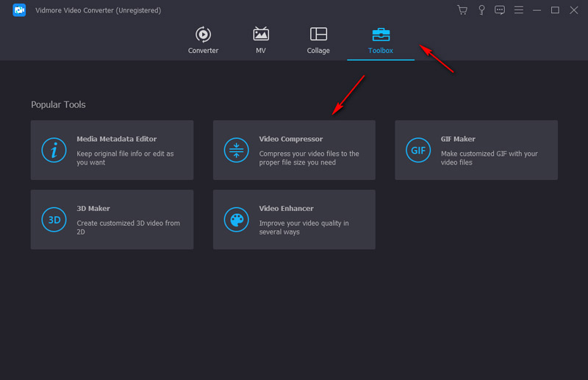Screen dimensions: 588x380
Task: Launch Video Compressor via its description text
Action: tap(309, 158)
